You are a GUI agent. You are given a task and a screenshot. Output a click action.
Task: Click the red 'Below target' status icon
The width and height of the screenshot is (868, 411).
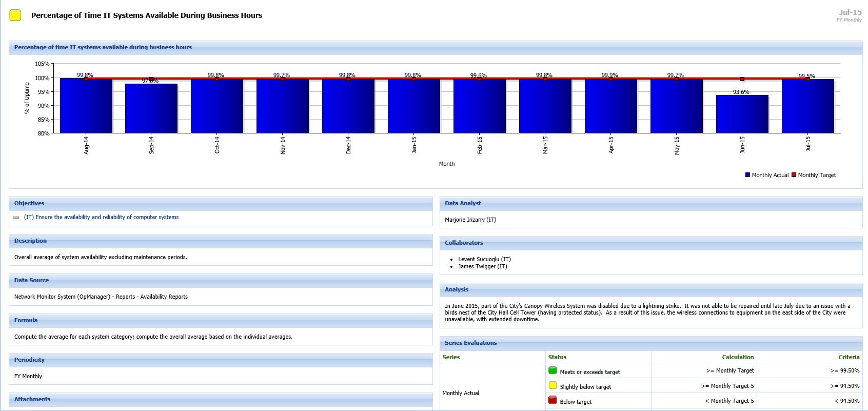tap(553, 400)
